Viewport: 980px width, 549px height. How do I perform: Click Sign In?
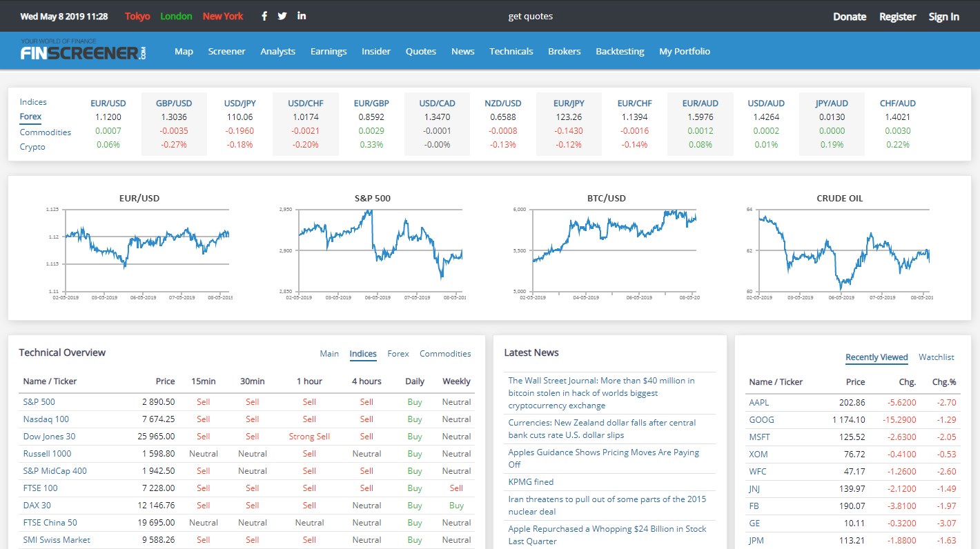tap(944, 17)
